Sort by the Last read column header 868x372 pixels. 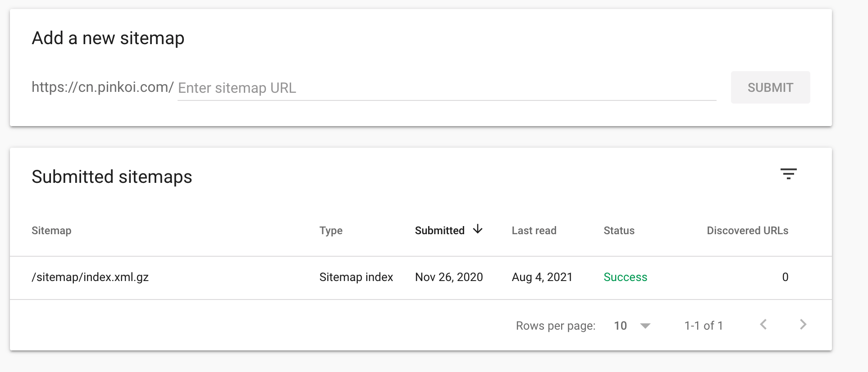[534, 231]
